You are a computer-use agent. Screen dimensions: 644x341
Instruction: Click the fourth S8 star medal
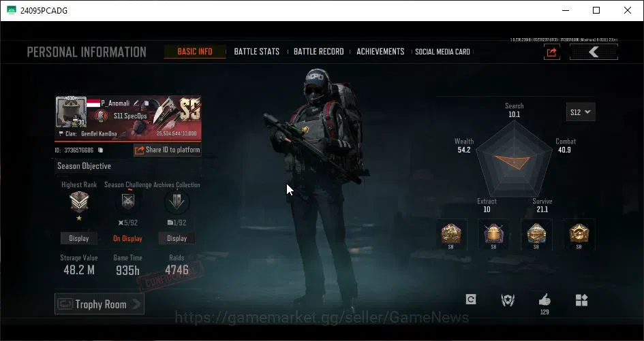click(579, 234)
